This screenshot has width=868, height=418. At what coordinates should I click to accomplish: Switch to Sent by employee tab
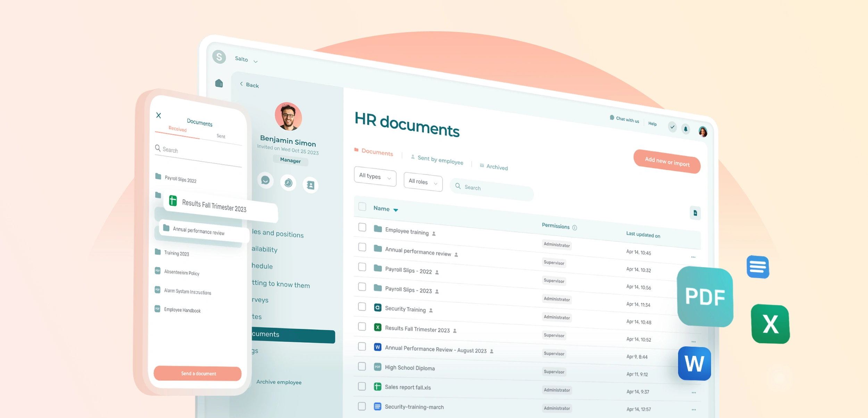440,160
